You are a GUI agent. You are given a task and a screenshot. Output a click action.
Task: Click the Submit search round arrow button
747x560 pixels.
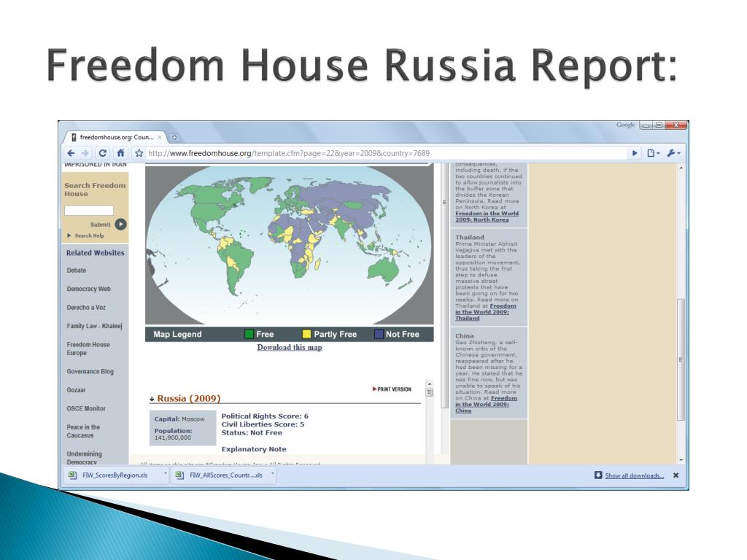(121, 225)
